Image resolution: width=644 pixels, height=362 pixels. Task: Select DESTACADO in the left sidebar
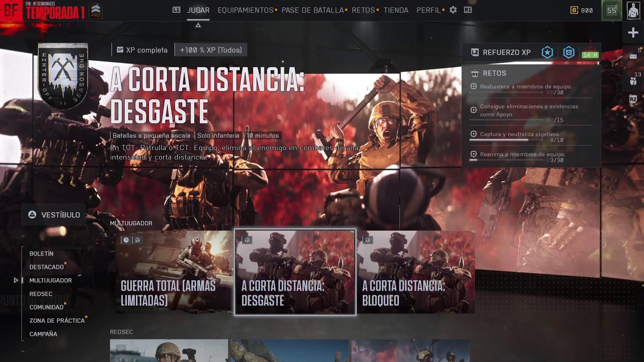(x=46, y=267)
